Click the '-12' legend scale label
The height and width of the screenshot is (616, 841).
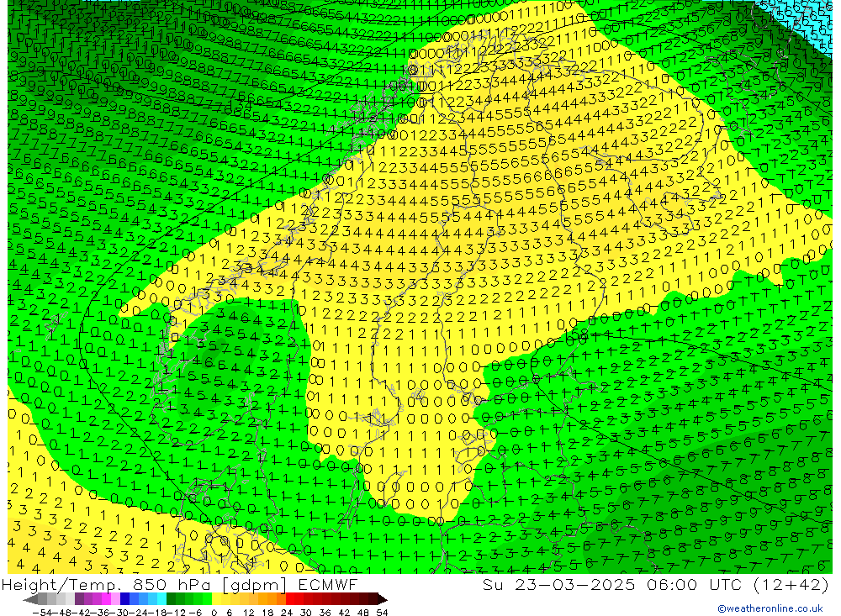tap(176, 613)
